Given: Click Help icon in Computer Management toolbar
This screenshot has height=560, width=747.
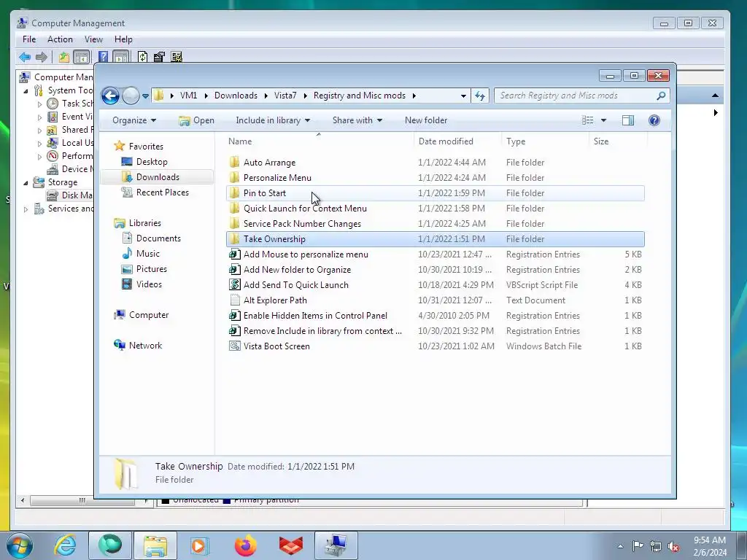Looking at the screenshot, I should 103,57.
